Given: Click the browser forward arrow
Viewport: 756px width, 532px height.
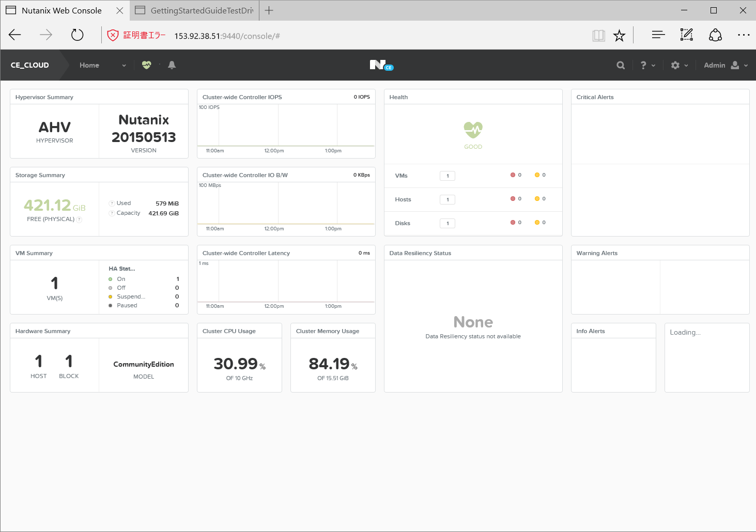Looking at the screenshot, I should (46, 35).
